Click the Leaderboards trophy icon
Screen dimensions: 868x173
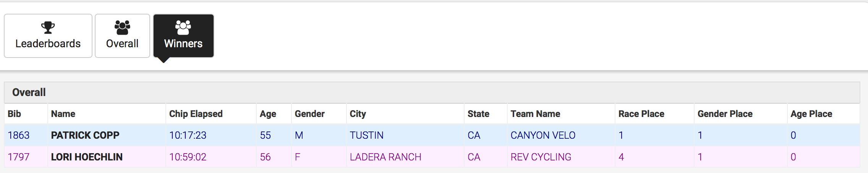click(x=48, y=27)
